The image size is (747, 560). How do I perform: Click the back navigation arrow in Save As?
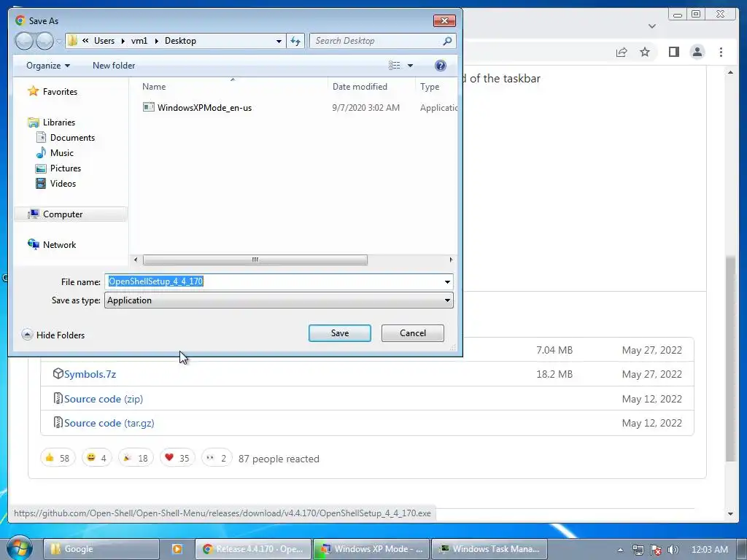click(24, 41)
